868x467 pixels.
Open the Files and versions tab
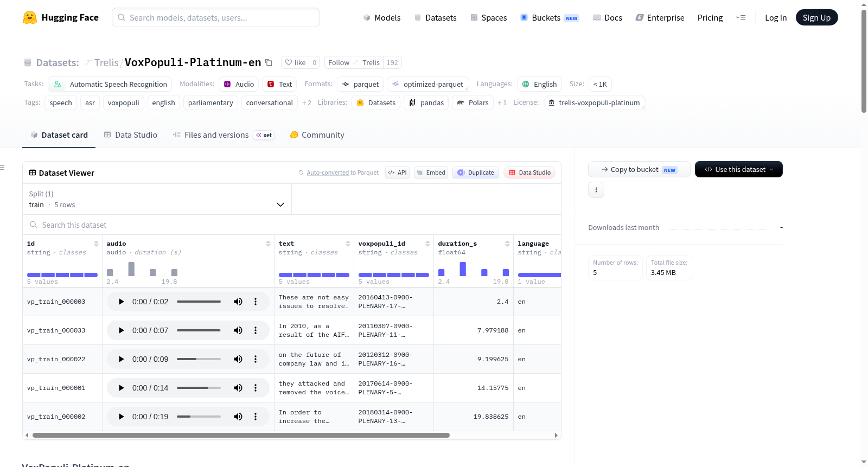224,135
